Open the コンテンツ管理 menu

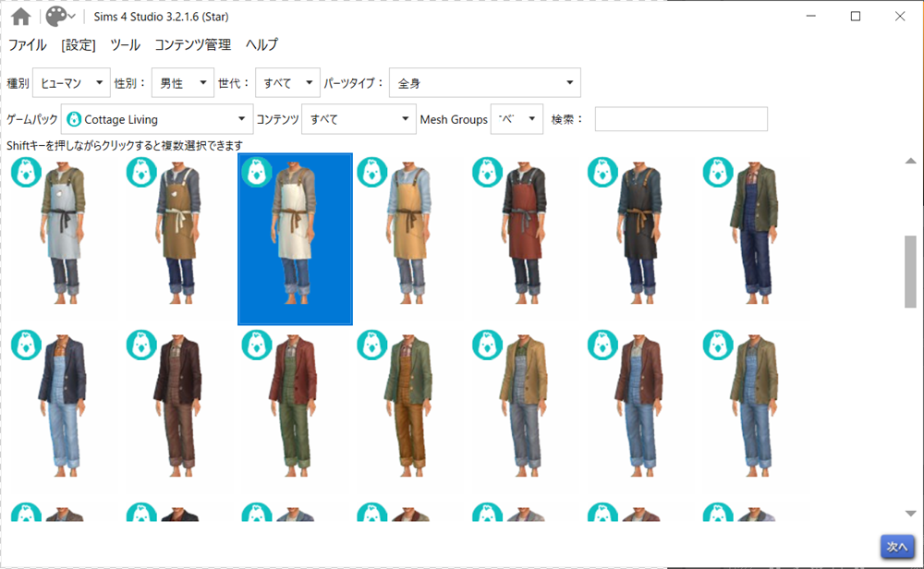click(193, 44)
